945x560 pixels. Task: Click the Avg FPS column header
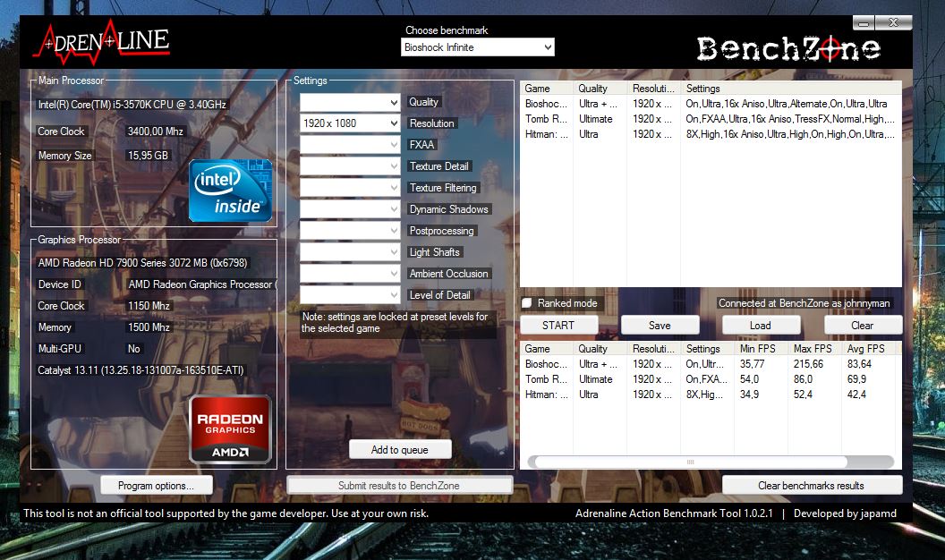[x=868, y=349]
